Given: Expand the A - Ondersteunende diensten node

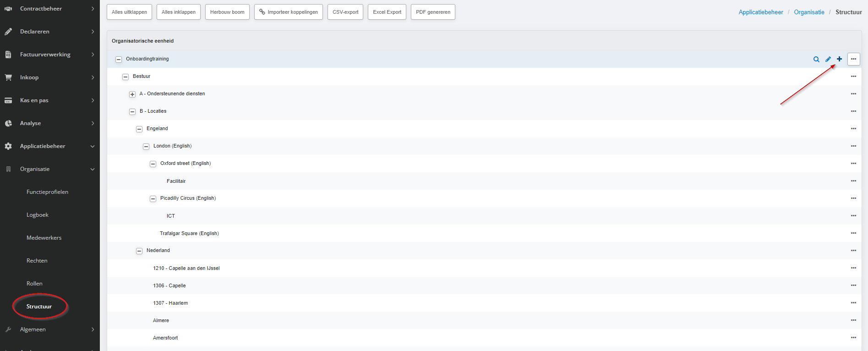Looking at the screenshot, I should (x=132, y=94).
